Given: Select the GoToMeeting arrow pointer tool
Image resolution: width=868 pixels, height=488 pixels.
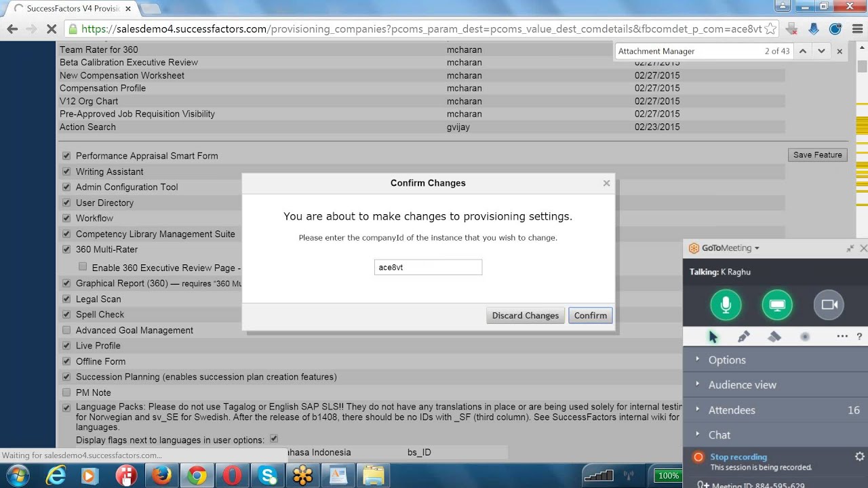Looking at the screenshot, I should (713, 337).
